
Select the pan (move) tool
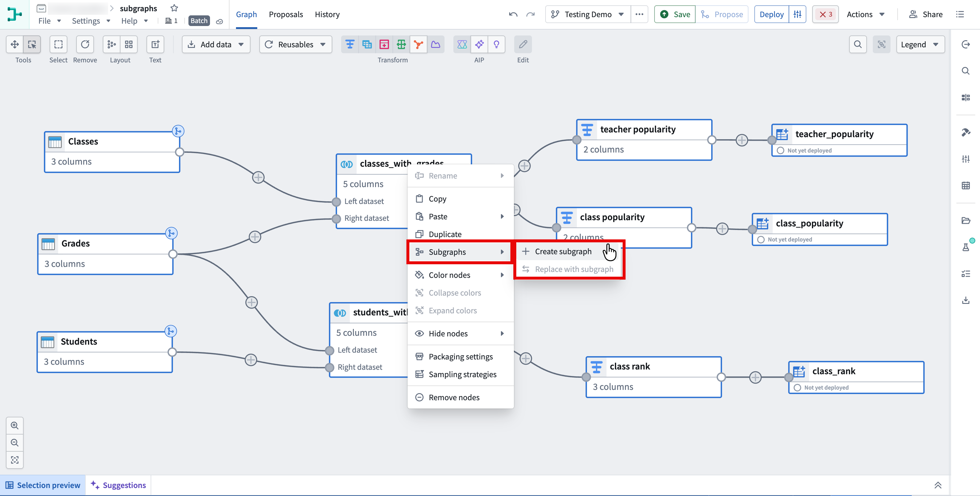pos(14,45)
